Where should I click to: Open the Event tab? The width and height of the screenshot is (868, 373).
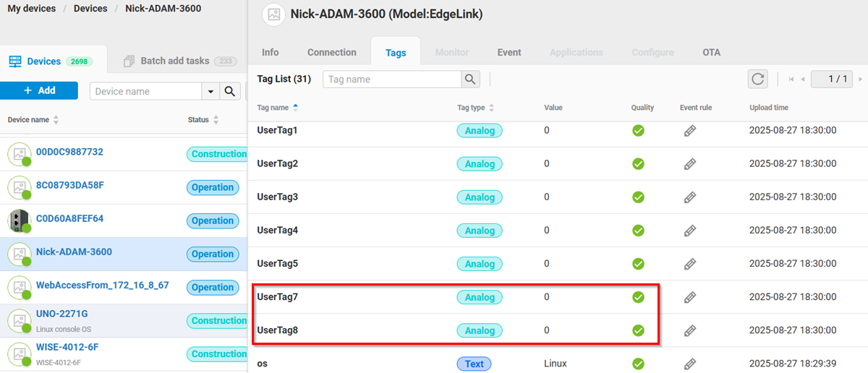coord(509,52)
